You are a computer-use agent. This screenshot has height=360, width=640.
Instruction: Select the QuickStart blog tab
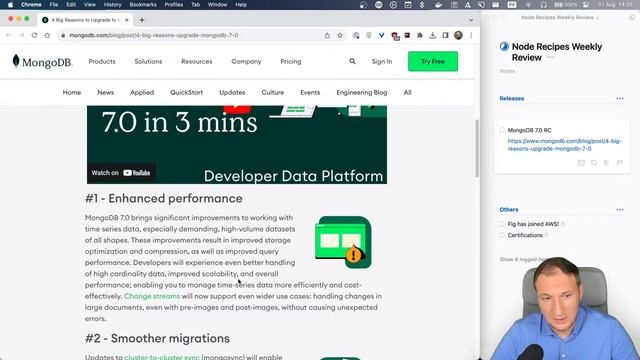187,93
